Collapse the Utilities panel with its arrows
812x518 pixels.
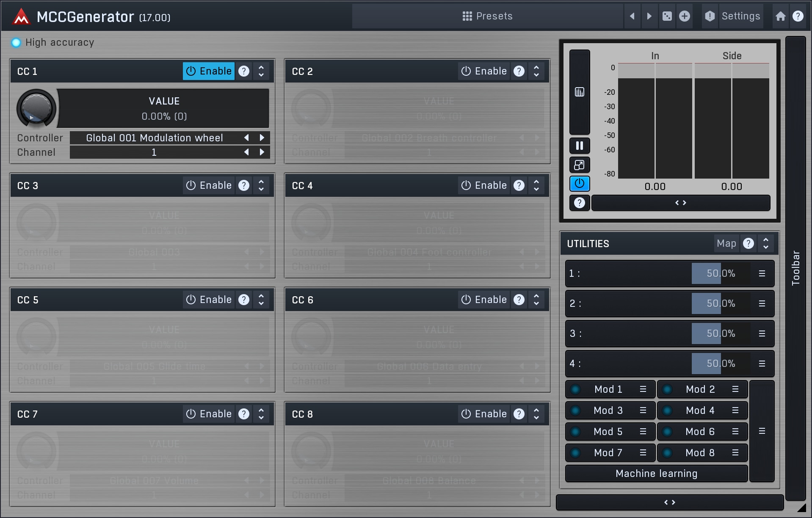(x=765, y=243)
